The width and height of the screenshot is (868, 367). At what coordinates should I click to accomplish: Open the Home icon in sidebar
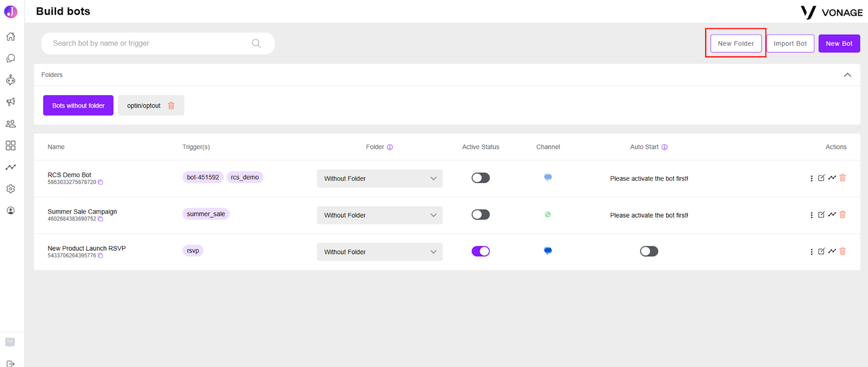point(10,36)
